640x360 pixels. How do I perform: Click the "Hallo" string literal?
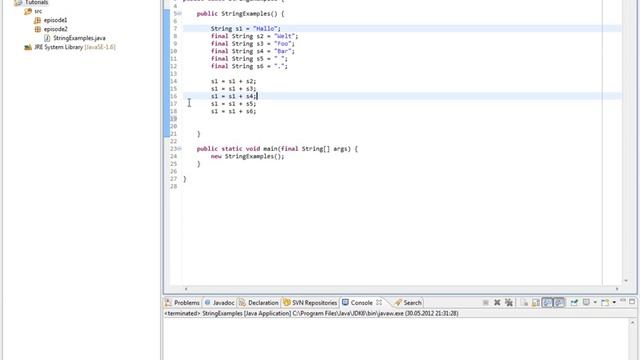pos(265,29)
